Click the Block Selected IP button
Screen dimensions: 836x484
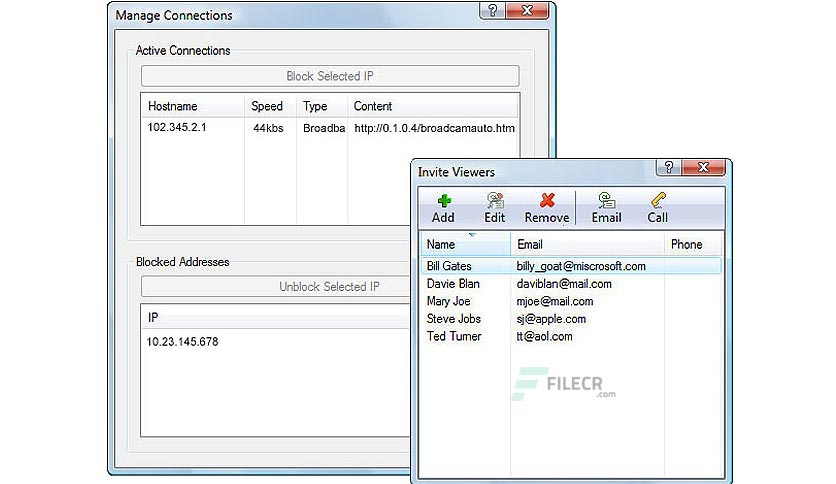330,76
